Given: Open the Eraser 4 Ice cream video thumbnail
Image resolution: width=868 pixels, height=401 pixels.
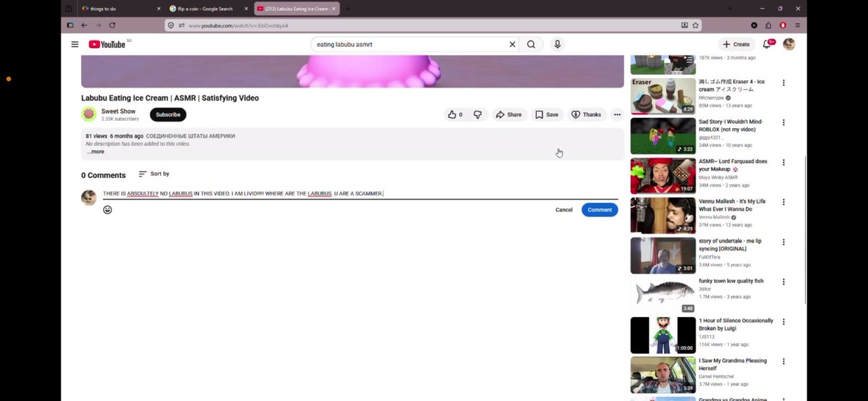Looking at the screenshot, I should 663,96.
